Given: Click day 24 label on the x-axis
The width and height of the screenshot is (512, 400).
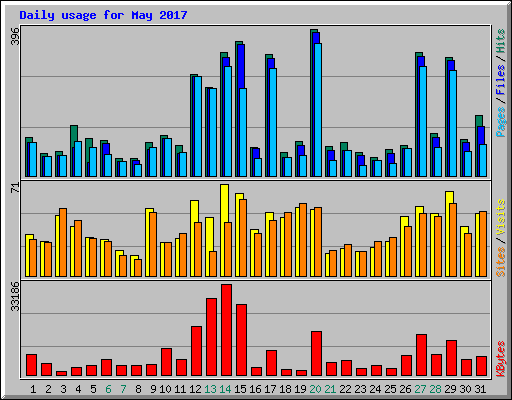Looking at the screenshot, I should click(375, 389).
